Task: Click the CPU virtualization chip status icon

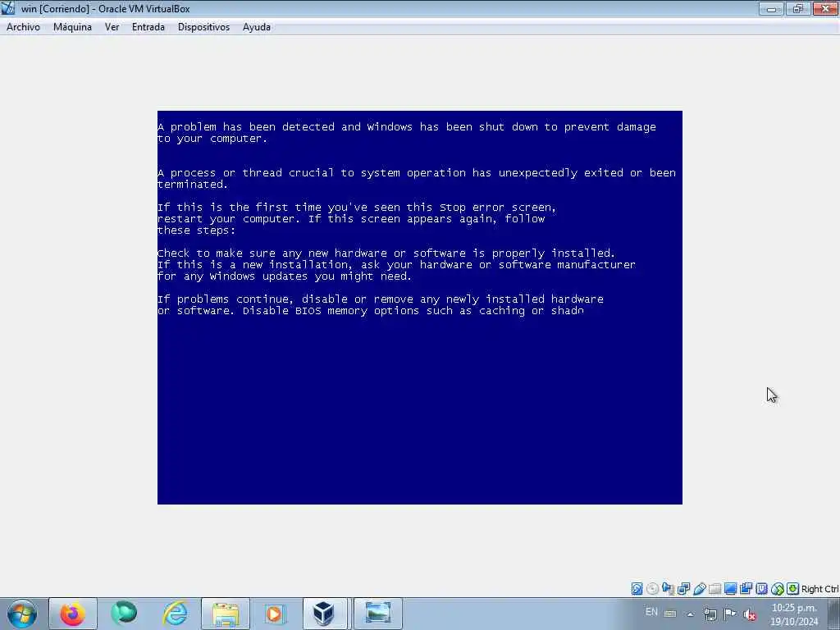Action: [x=761, y=589]
